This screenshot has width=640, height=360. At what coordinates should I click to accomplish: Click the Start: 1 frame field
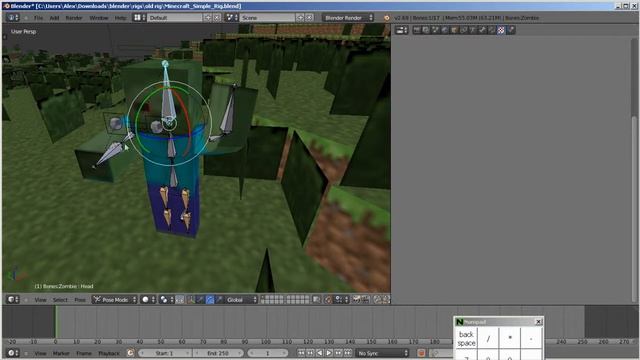164,353
